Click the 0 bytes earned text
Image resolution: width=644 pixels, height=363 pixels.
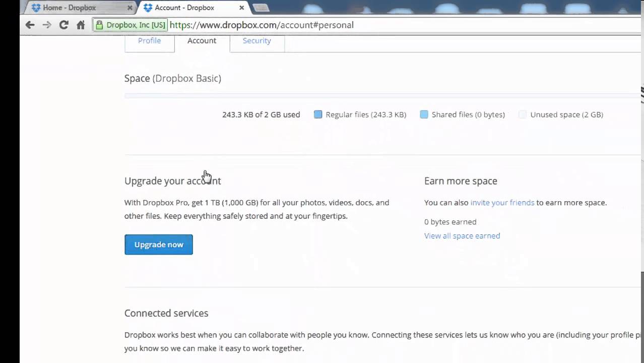pyautogui.click(x=450, y=222)
